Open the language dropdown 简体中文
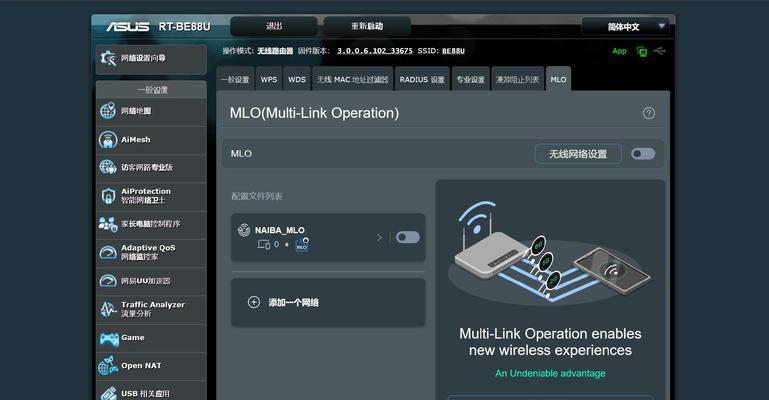This screenshot has width=769, height=400. [625, 26]
